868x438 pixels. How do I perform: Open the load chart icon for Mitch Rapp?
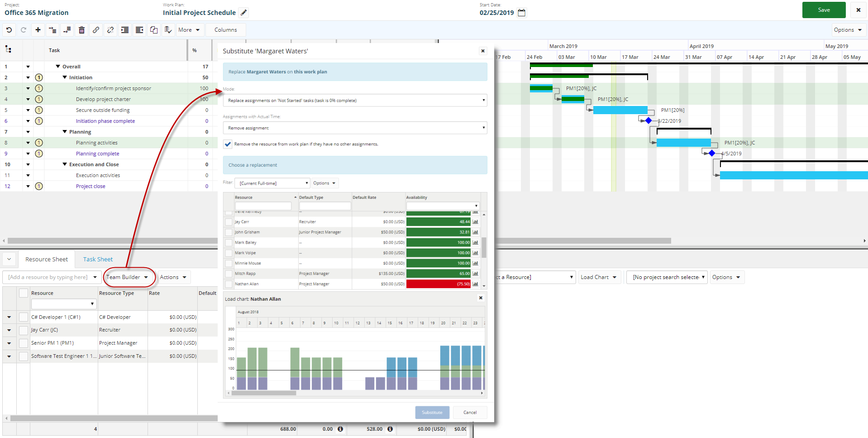[x=475, y=274]
